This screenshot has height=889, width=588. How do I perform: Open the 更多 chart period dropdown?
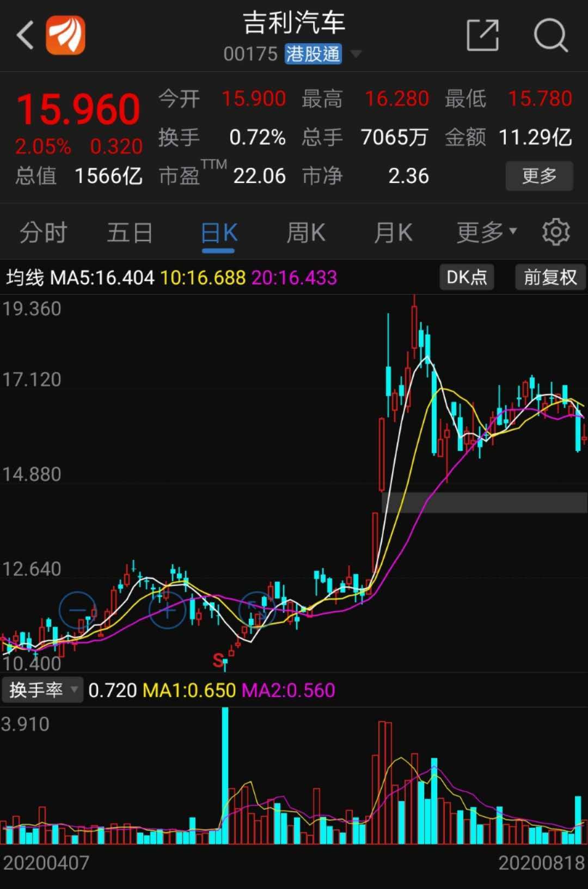click(x=487, y=232)
